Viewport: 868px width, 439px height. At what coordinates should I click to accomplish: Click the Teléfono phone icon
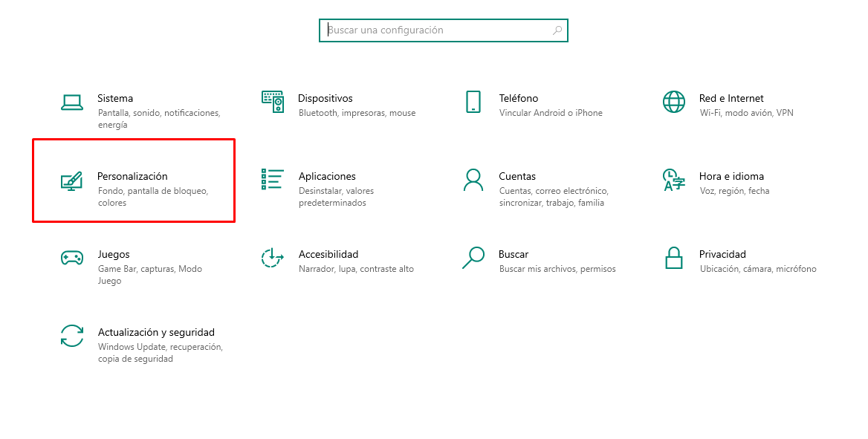point(473,102)
